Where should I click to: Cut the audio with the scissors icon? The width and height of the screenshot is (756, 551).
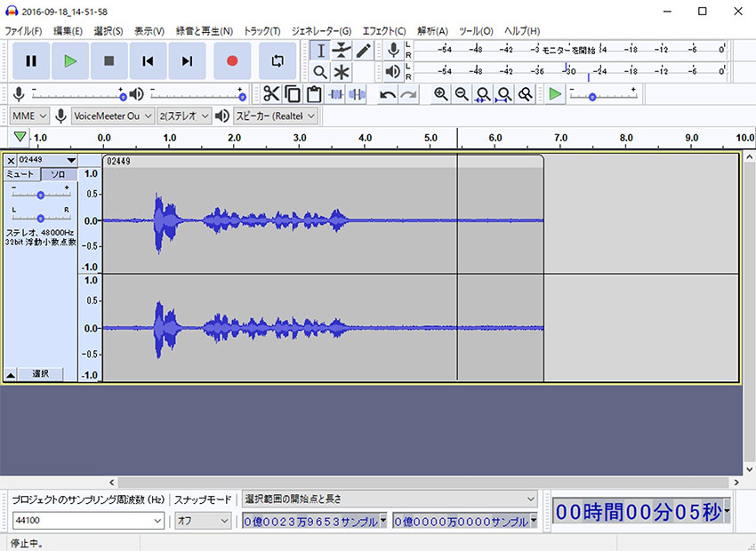(271, 93)
